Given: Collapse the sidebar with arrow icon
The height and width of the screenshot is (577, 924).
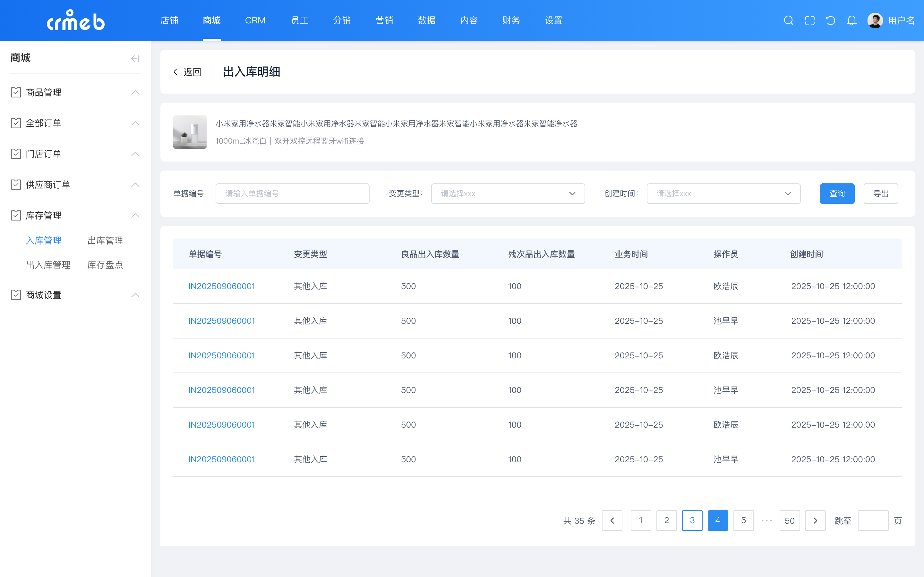Looking at the screenshot, I should [x=135, y=58].
